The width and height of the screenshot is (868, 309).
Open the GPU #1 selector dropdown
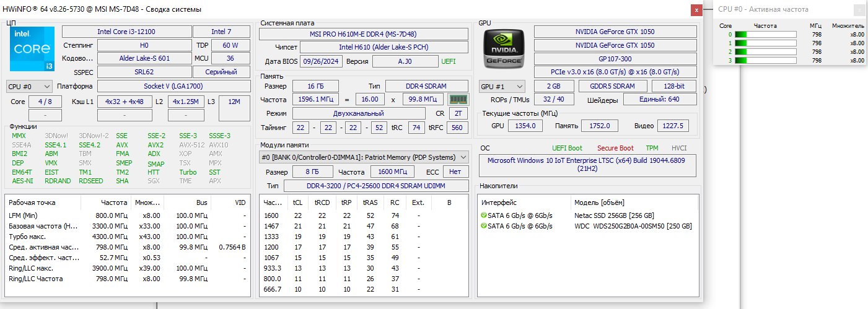click(502, 86)
